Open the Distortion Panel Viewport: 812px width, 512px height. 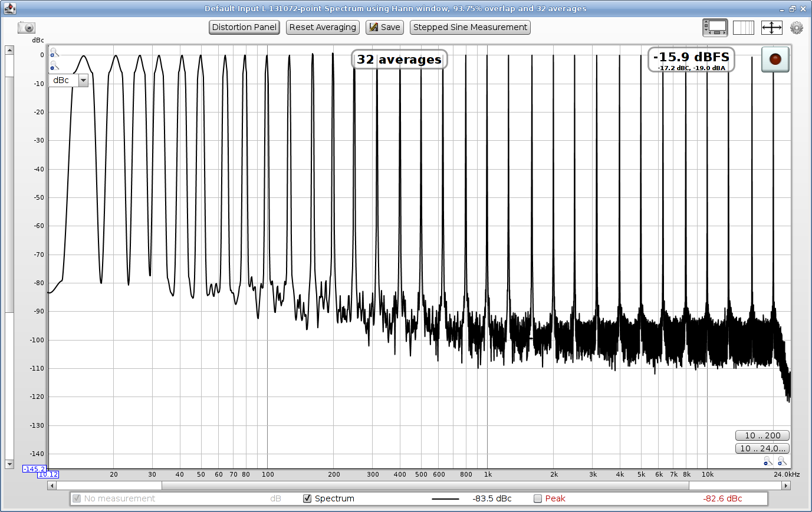click(244, 27)
